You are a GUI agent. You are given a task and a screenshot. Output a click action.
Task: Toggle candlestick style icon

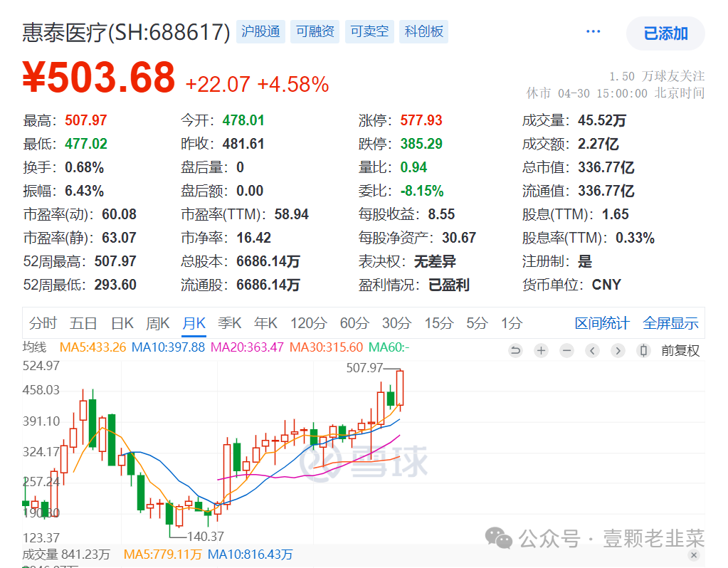pyautogui.click(x=644, y=350)
